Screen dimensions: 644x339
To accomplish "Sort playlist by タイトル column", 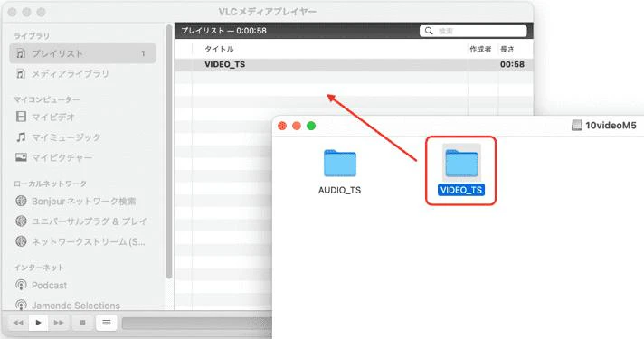I will (219, 49).
